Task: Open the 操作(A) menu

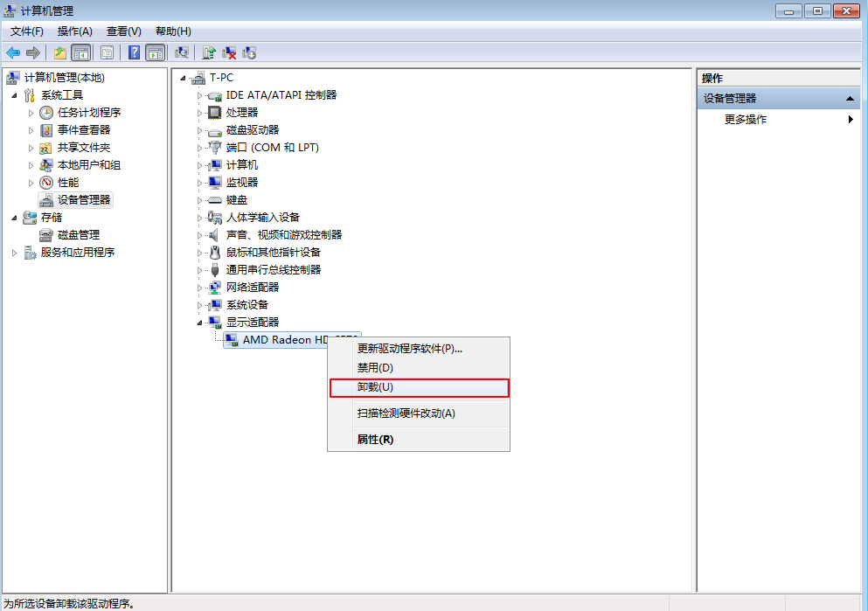Action: [74, 31]
